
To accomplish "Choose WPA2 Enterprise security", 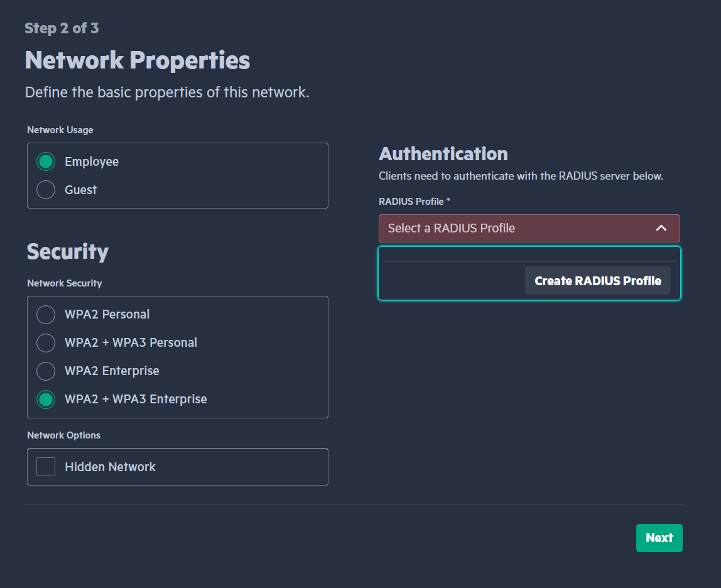I will tap(46, 371).
